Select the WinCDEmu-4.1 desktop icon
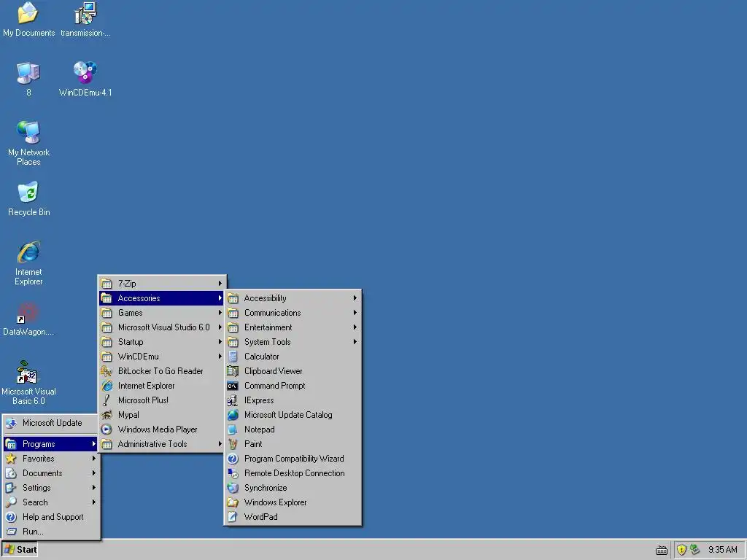 pyautogui.click(x=85, y=79)
